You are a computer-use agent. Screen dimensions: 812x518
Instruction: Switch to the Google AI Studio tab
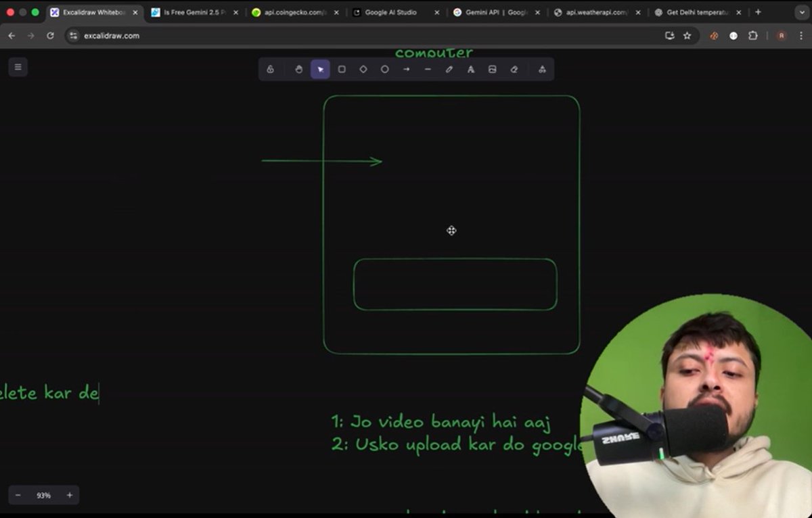(x=395, y=12)
